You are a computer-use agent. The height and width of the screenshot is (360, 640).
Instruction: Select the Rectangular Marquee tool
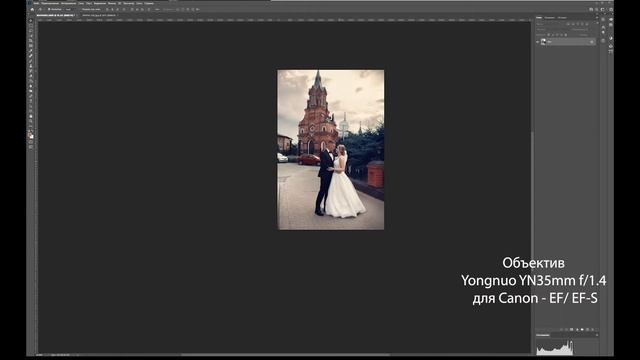(x=31, y=26)
